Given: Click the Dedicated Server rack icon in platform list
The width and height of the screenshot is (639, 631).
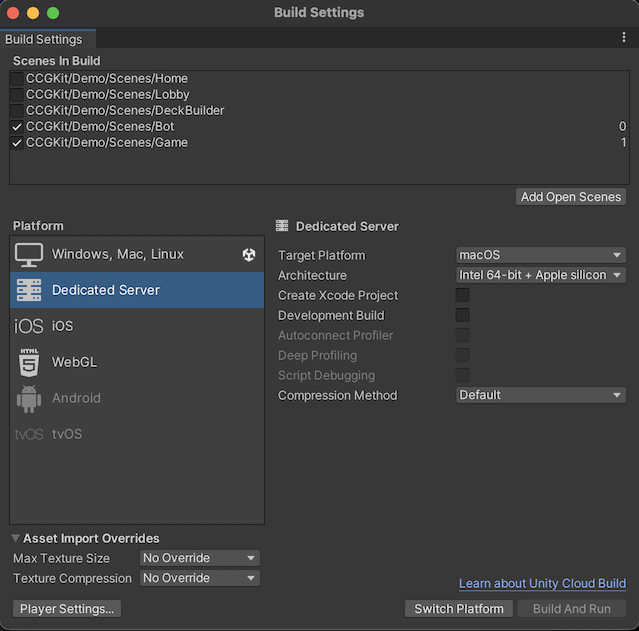Looking at the screenshot, I should (29, 290).
